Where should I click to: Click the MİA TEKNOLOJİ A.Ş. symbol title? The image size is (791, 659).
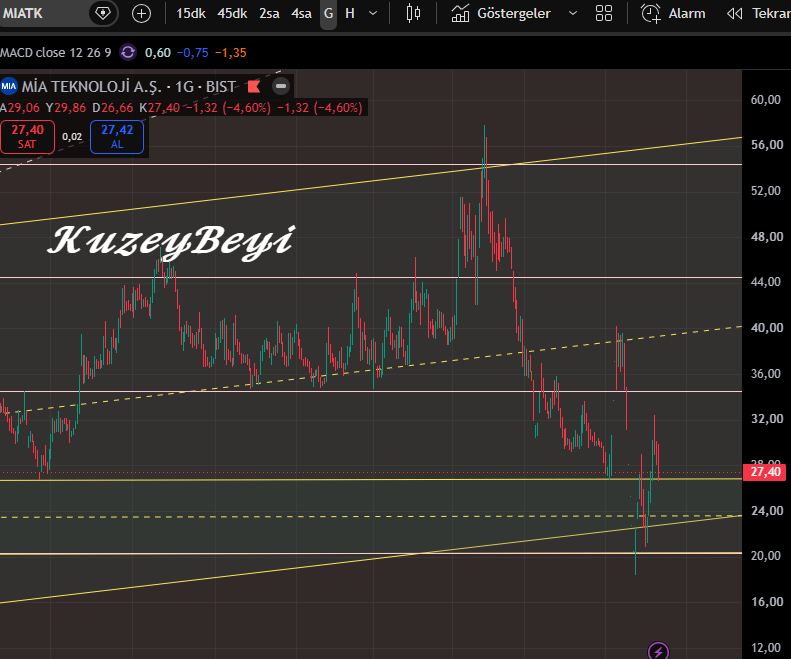coord(91,87)
